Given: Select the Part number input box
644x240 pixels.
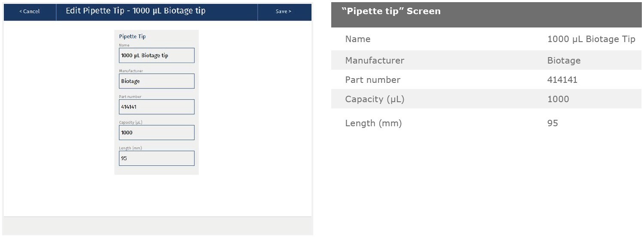Looking at the screenshot, I should pos(157,107).
